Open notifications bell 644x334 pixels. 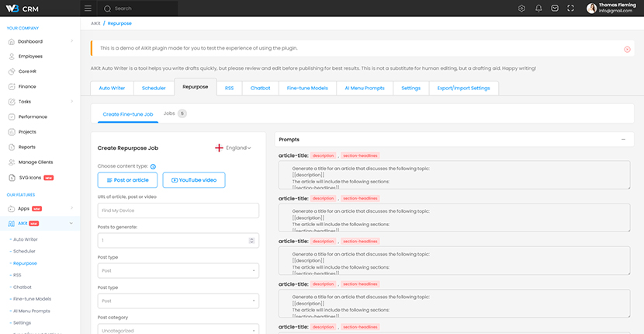pos(538,9)
